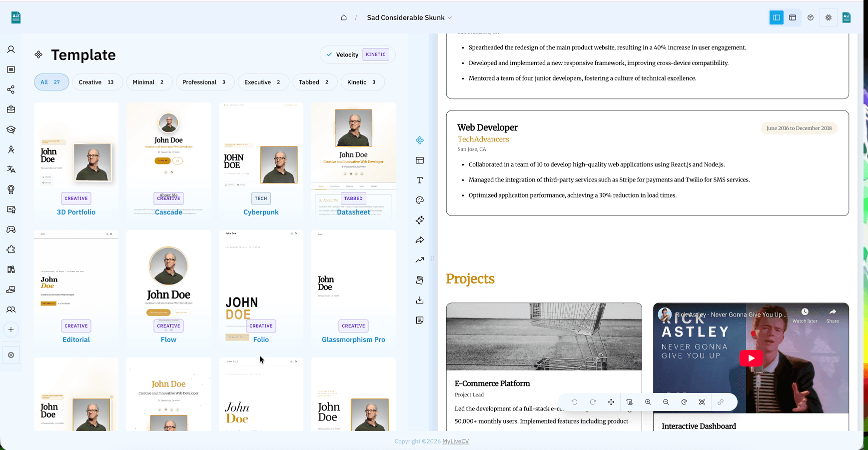Select the Folio template

click(x=261, y=289)
